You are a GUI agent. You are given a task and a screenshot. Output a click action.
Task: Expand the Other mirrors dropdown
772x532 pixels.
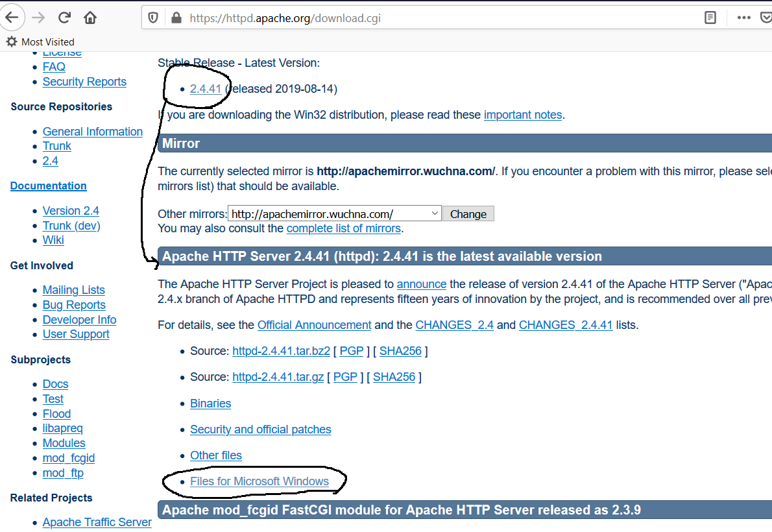[x=335, y=214]
